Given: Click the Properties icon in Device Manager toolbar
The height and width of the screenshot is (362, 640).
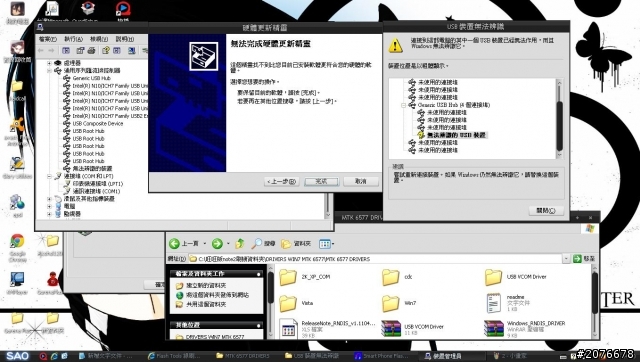Looking at the screenshot, I should (x=80, y=51).
